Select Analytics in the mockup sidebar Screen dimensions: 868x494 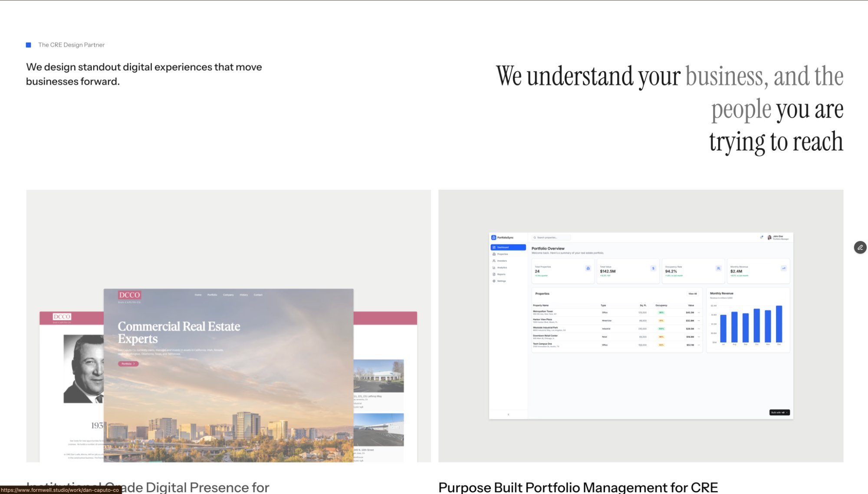pos(502,268)
